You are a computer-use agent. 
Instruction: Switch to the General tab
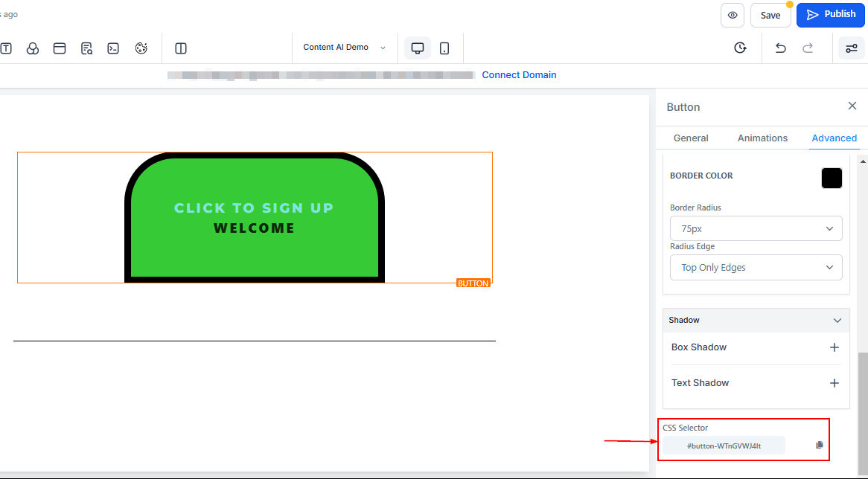[x=691, y=138]
